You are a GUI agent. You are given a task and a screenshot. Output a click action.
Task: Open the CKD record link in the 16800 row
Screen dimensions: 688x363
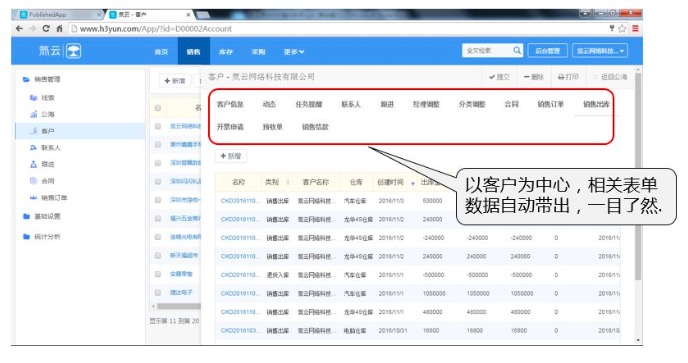point(240,331)
